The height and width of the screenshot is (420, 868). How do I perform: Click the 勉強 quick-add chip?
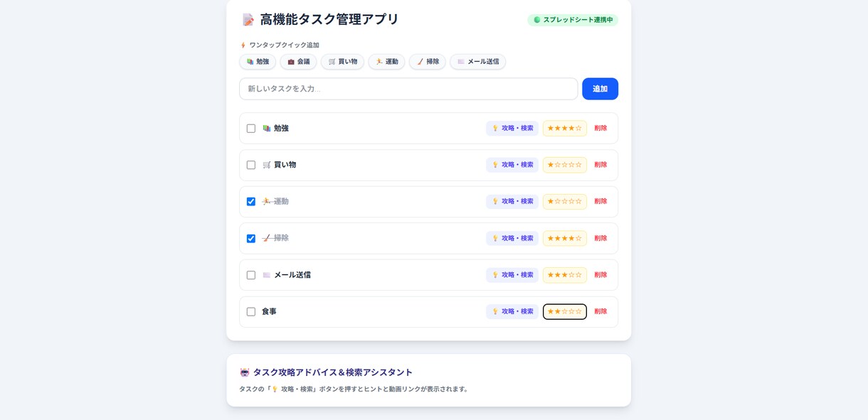pos(258,62)
